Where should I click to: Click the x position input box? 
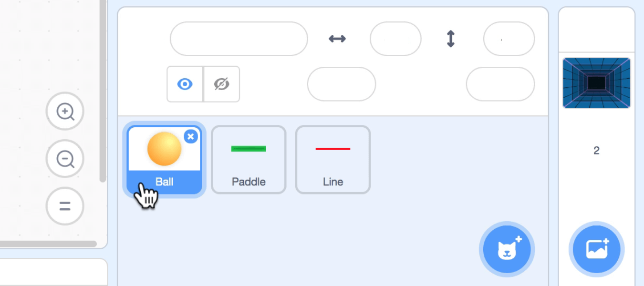point(395,39)
